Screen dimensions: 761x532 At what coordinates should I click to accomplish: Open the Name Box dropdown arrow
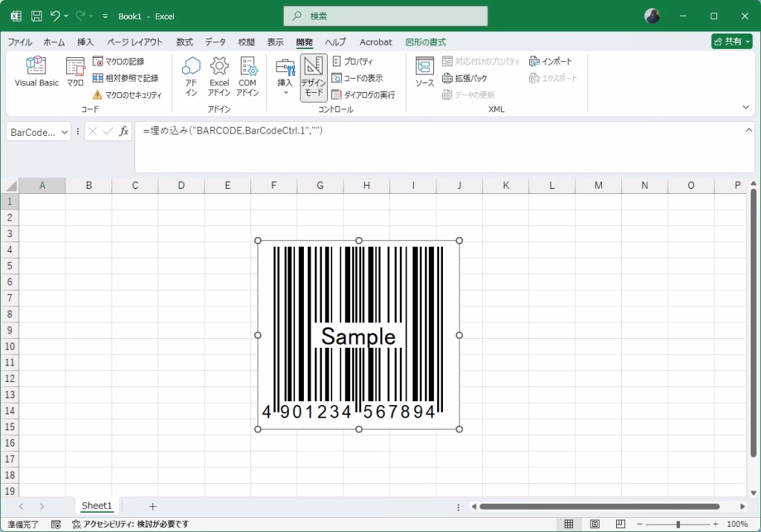coord(65,132)
